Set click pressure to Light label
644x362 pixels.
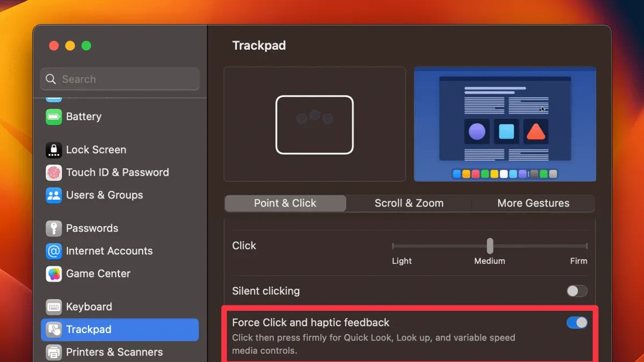[401, 261]
